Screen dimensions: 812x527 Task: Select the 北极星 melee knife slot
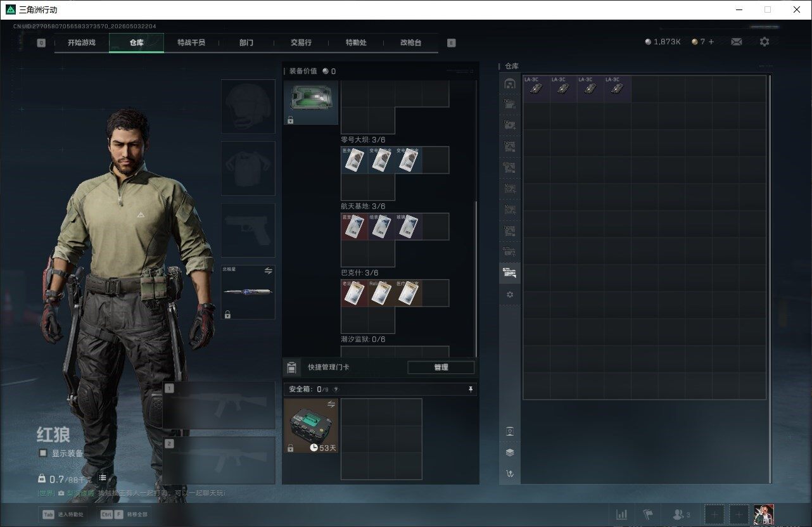248,292
